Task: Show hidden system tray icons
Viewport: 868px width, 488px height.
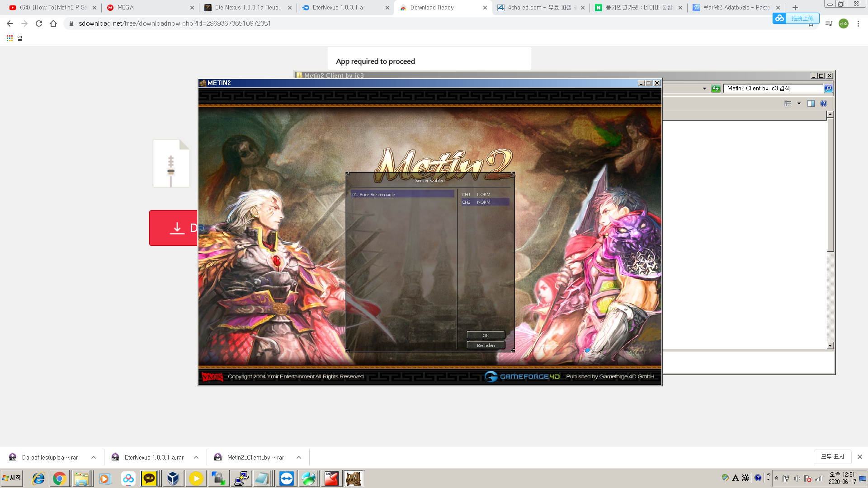Action: [x=776, y=478]
